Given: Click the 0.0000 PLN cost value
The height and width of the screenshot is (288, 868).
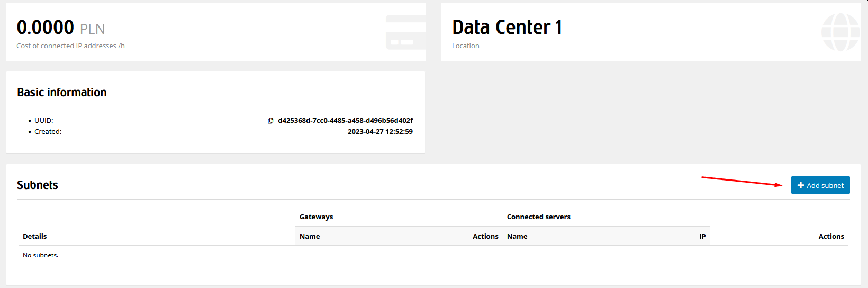Looking at the screenshot, I should click(x=61, y=28).
